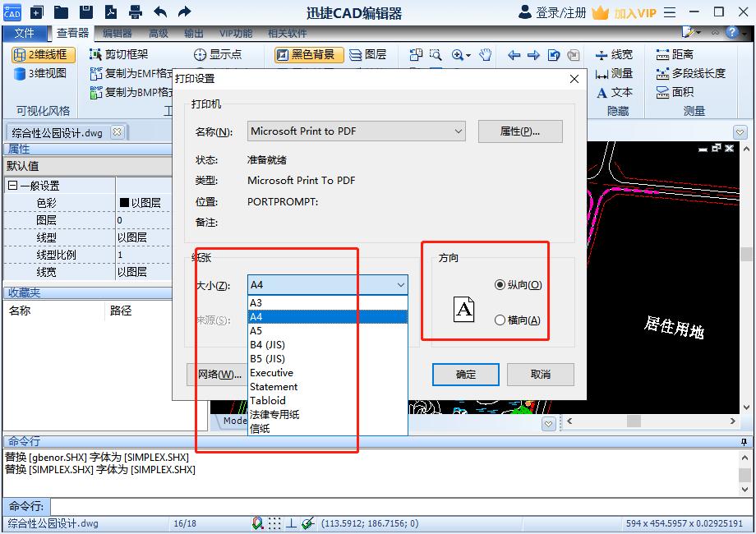This screenshot has height=534, width=756.
Task: Open the 文件 menu
Action: (25, 33)
